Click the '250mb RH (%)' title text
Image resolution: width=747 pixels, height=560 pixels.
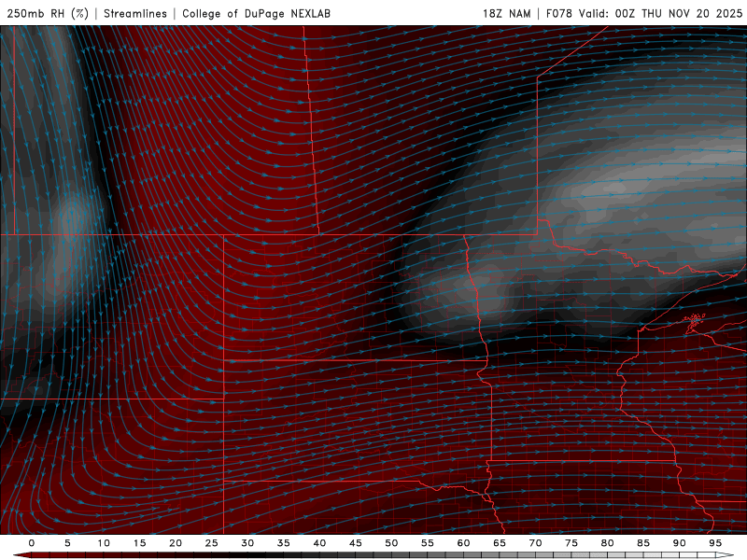48,13
